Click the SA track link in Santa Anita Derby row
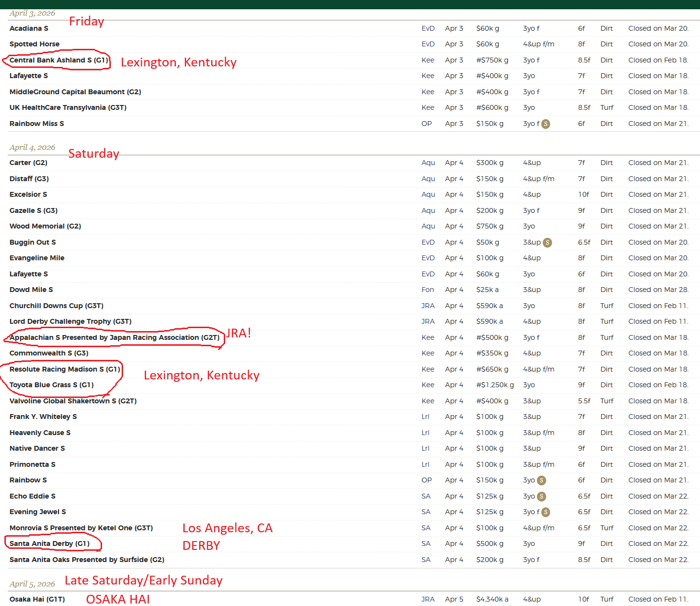The width and height of the screenshot is (700, 606). pos(426,543)
